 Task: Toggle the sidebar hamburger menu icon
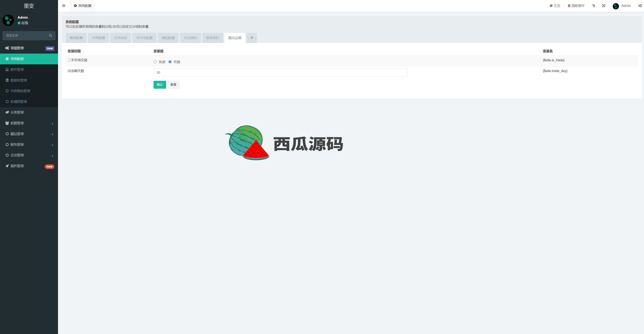(x=64, y=6)
